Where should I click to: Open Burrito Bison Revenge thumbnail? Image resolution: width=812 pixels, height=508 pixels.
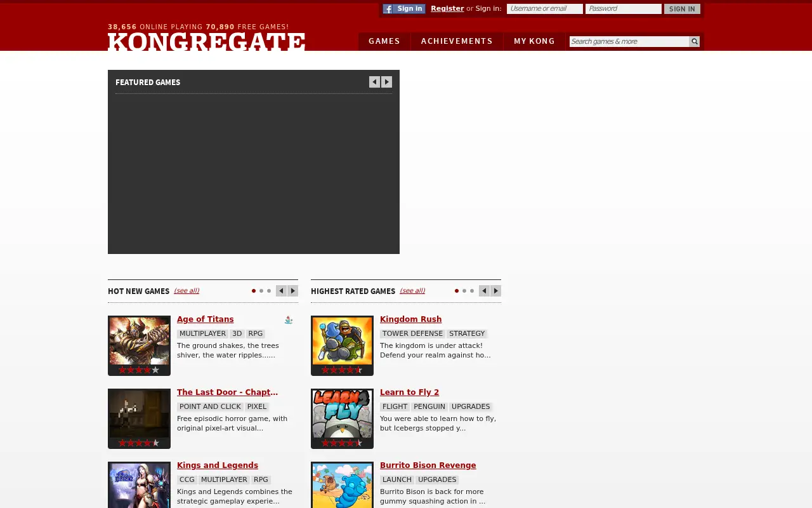343,485
